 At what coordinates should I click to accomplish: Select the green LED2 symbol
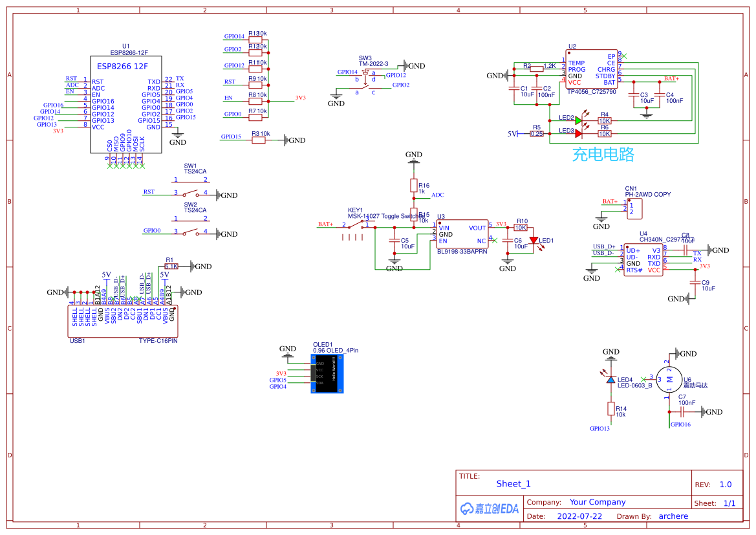tap(579, 120)
